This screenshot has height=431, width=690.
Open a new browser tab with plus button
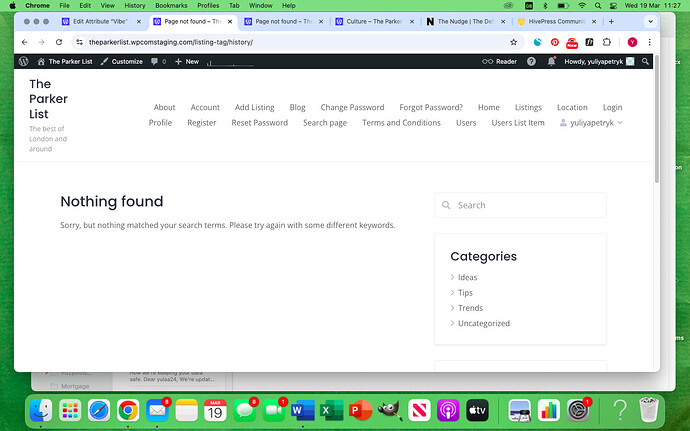pos(611,22)
